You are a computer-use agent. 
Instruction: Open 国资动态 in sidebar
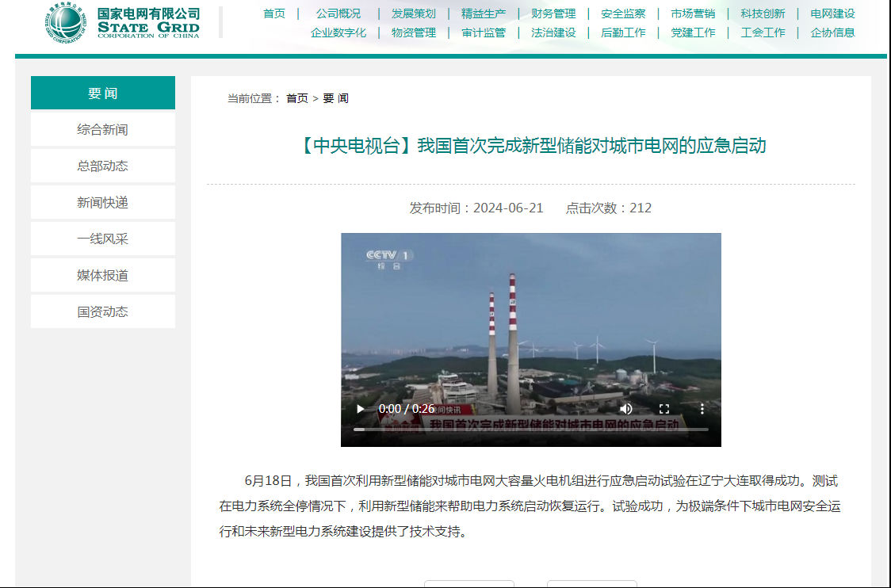coord(103,312)
